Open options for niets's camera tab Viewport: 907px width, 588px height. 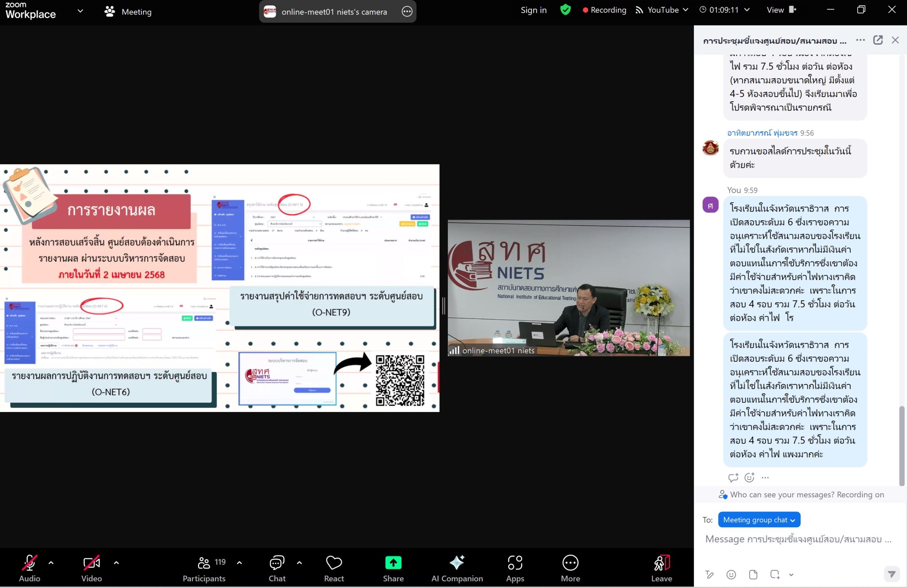click(x=407, y=11)
